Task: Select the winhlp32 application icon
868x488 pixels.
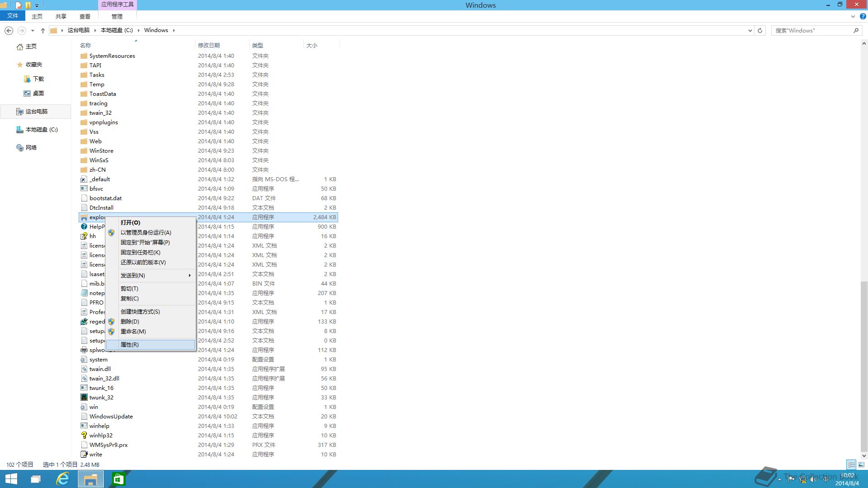Action: click(x=84, y=436)
